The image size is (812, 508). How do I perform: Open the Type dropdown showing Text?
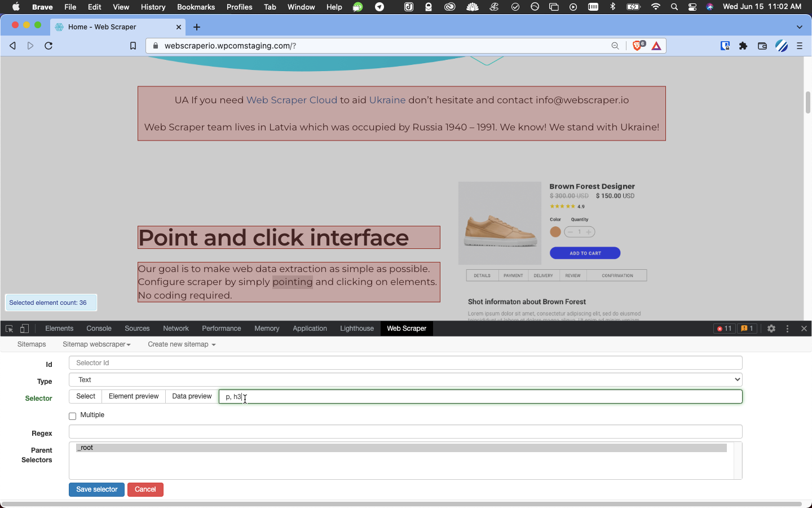pos(405,380)
